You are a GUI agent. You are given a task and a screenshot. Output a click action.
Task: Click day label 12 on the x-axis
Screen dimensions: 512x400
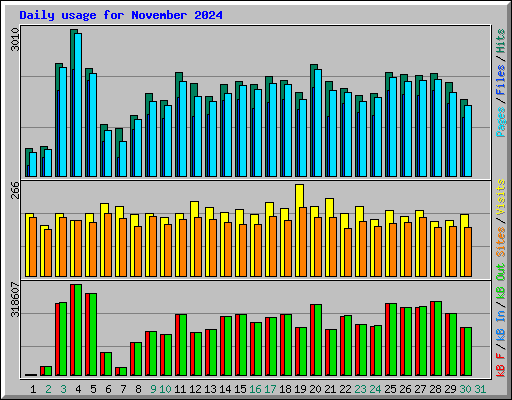tap(195, 389)
